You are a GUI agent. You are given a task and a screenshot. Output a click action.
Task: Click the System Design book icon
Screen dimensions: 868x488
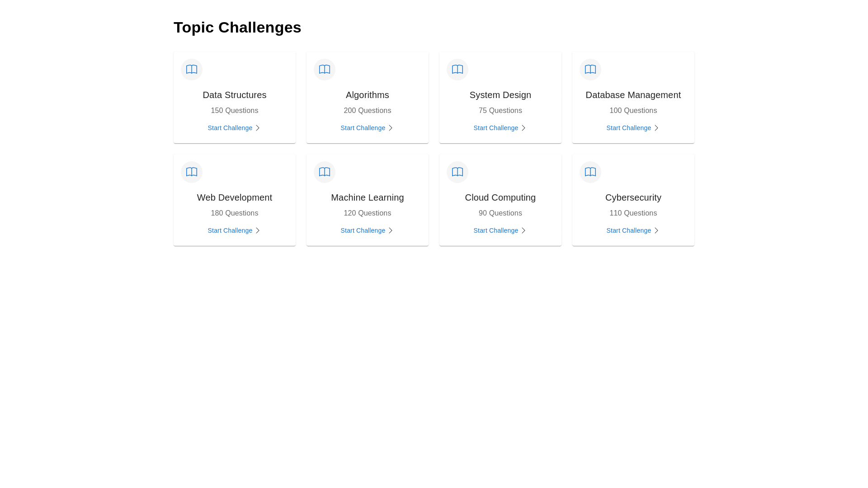point(457,69)
